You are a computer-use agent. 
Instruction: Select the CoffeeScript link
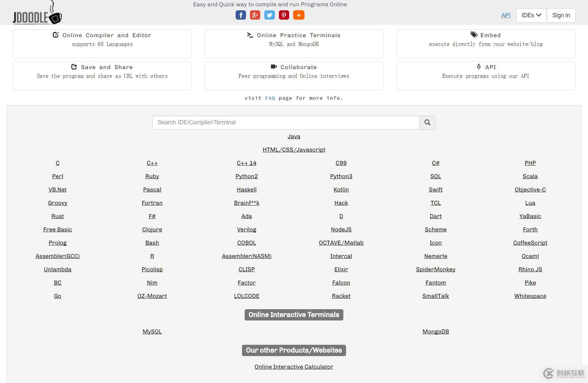coord(530,243)
